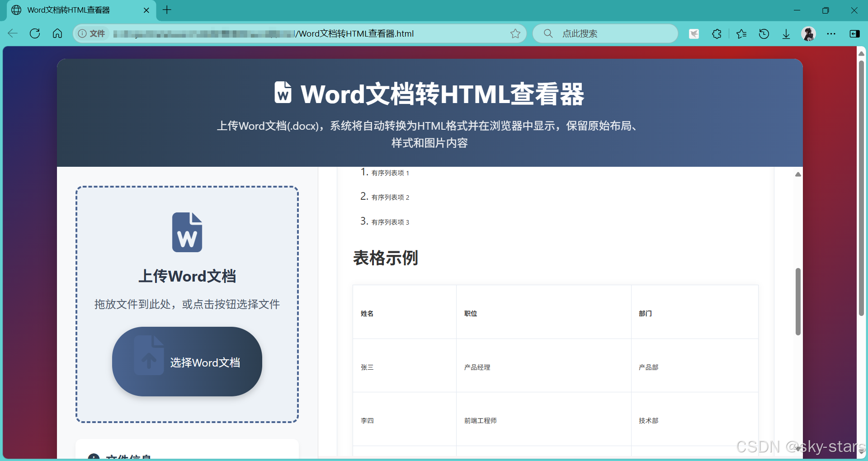Click the preview pane scrollbar thumb
The height and width of the screenshot is (461, 868).
798,301
